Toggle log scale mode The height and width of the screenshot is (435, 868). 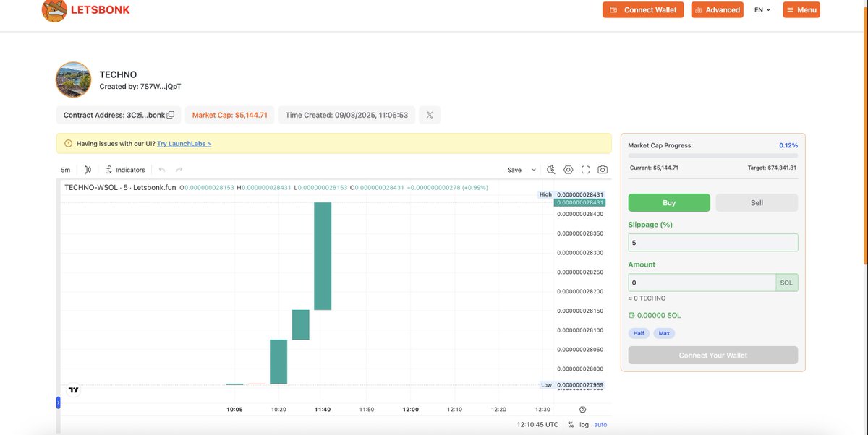click(x=584, y=425)
